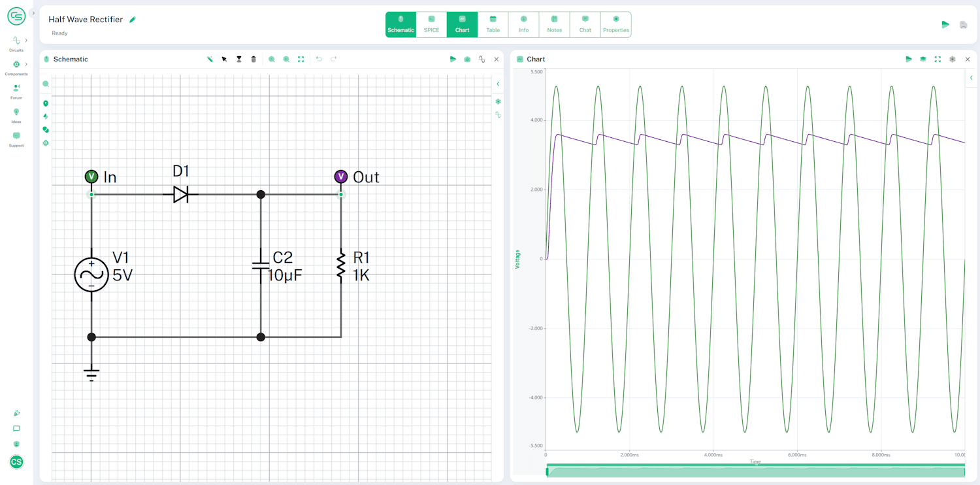
Task: Click the Schematic panel title
Action: 71,59
